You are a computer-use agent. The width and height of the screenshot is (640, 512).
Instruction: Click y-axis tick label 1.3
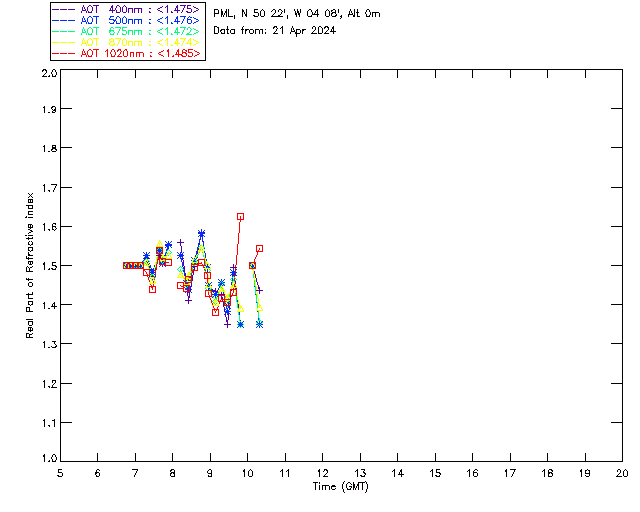point(49,345)
